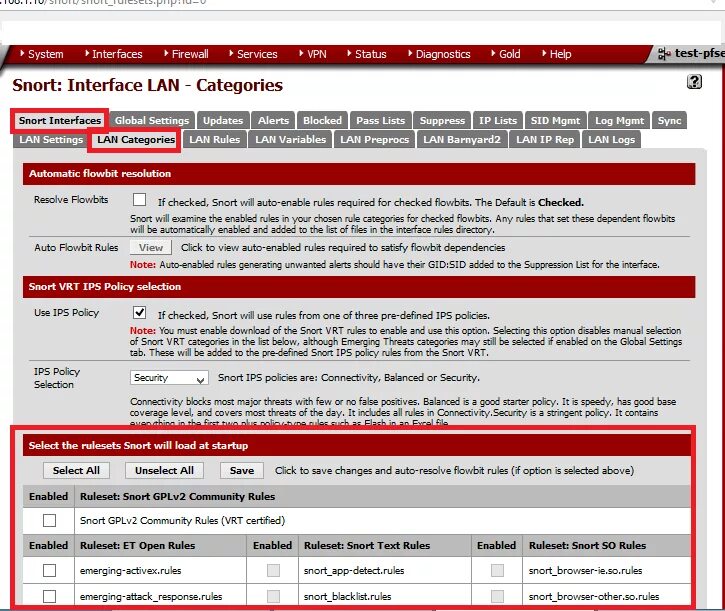Switch to the LAN Settings tab
This screenshot has height=611, width=725.
coord(51,140)
